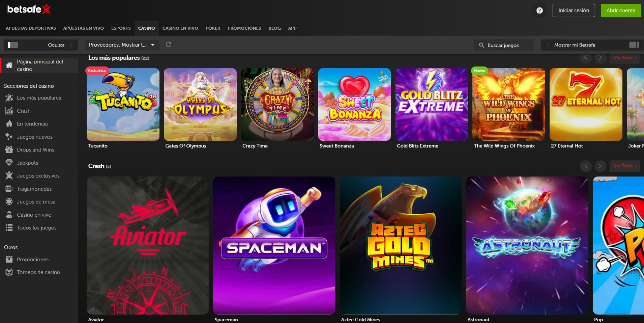Click the refresh icon next to Proveedores

click(169, 44)
